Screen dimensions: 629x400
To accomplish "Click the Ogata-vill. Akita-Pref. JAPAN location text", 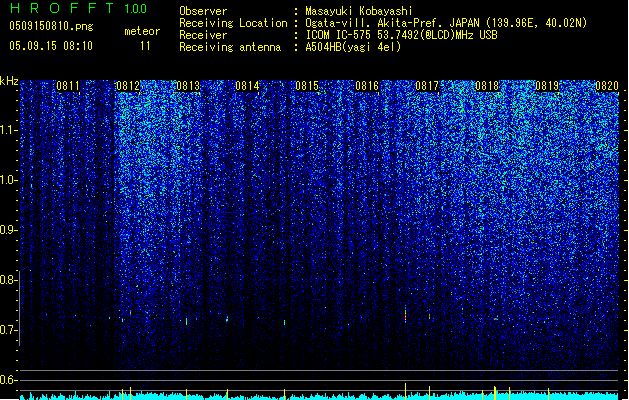I will [x=446, y=23].
